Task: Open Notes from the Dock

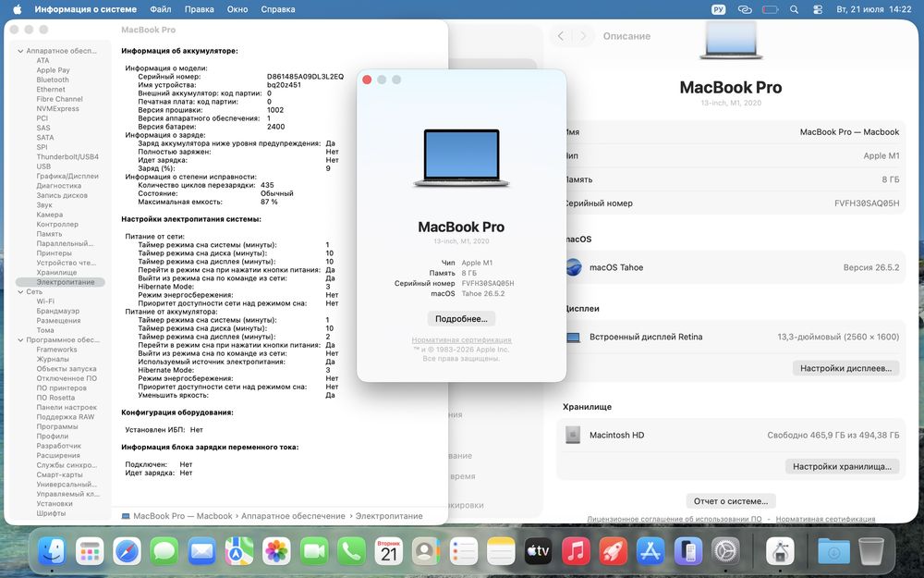Action: click(x=501, y=552)
